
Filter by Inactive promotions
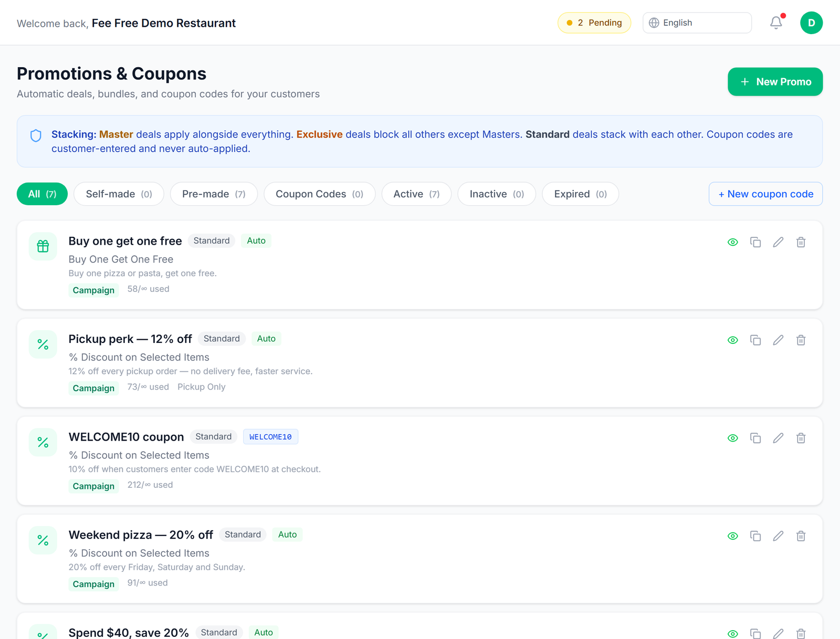[497, 194]
